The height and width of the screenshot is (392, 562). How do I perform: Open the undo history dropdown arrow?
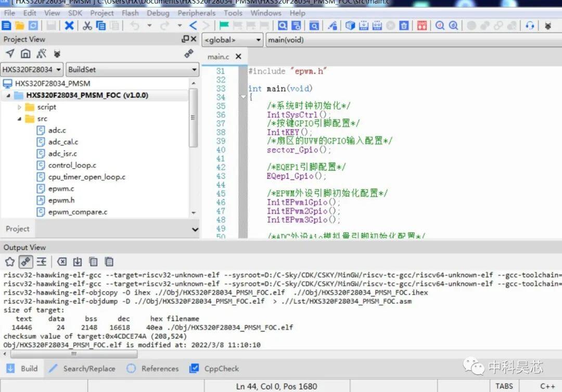pos(149,26)
